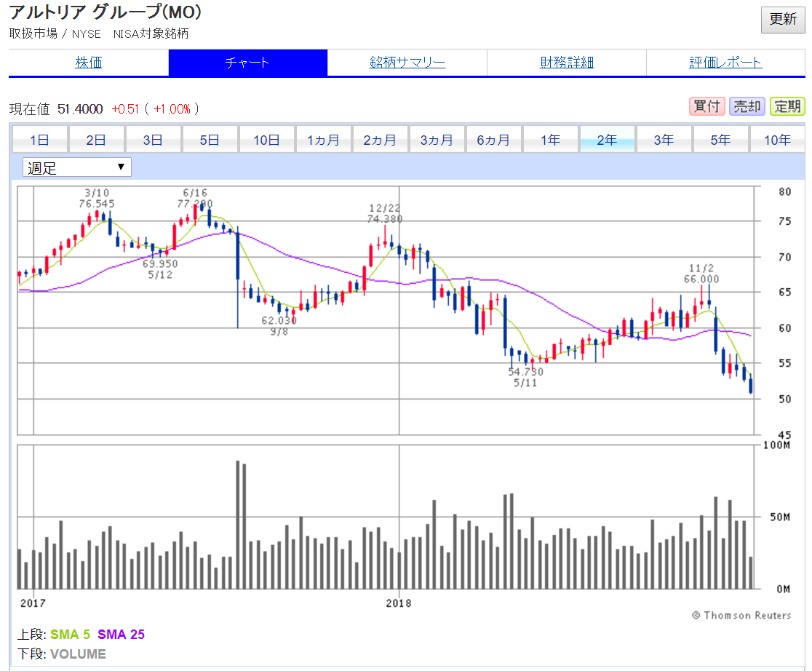This screenshot has height=671, width=812.
Task: Click the Thomson Reuters copyright text
Action: point(741,616)
